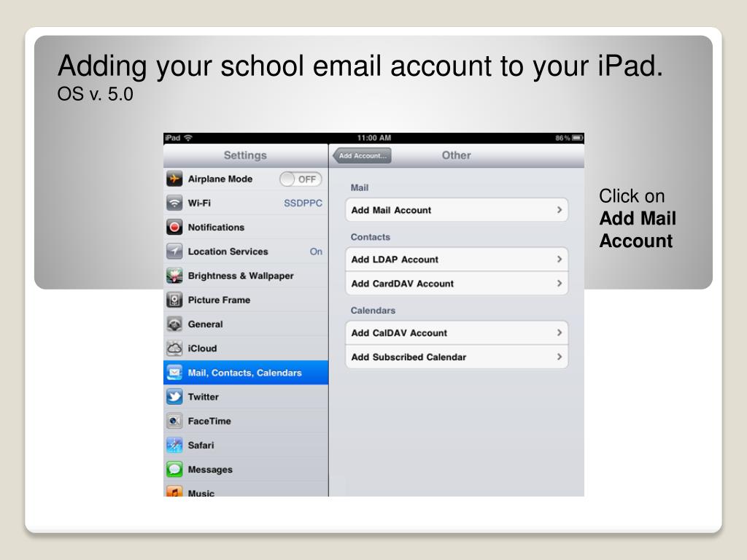
Task: Open Safari settings
Action: pos(246,446)
